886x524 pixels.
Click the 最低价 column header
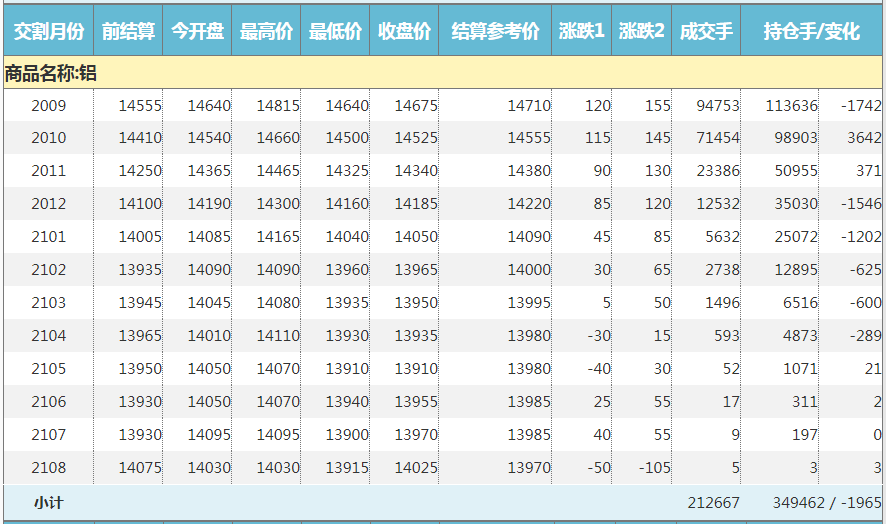click(335, 32)
